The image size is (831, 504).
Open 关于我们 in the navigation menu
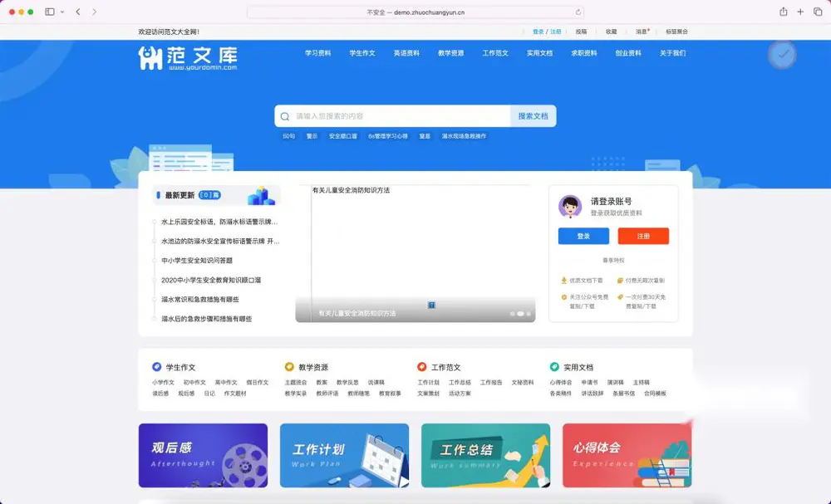(672, 53)
